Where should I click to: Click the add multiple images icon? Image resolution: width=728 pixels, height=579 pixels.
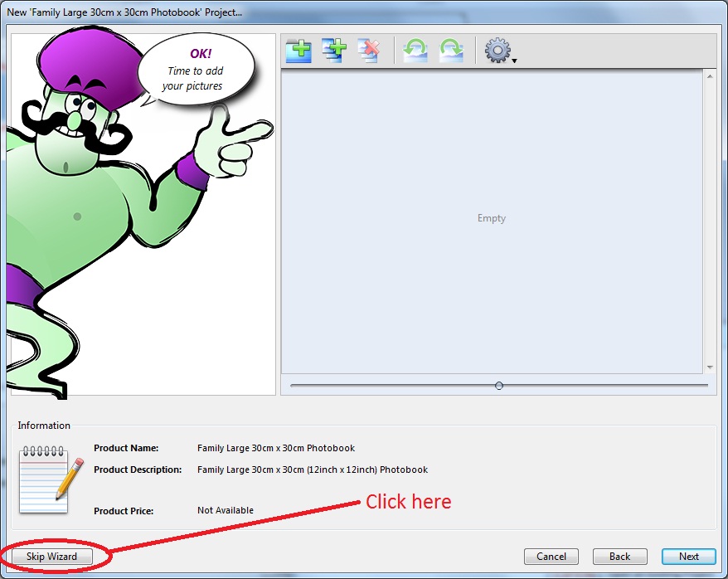[334, 51]
